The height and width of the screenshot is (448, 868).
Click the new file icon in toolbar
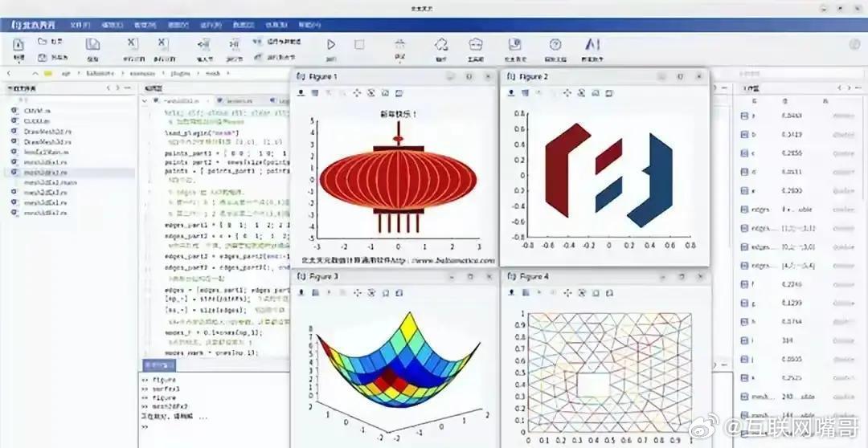point(18,45)
